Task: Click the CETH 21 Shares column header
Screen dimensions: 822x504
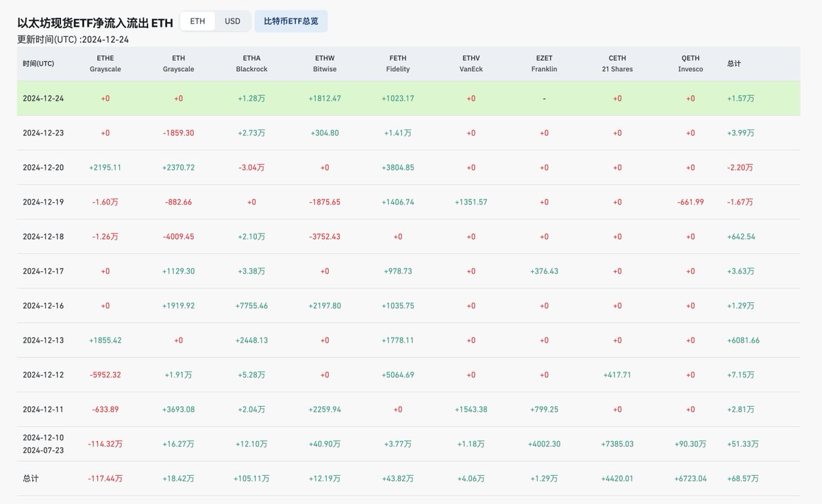Action: coord(617,64)
